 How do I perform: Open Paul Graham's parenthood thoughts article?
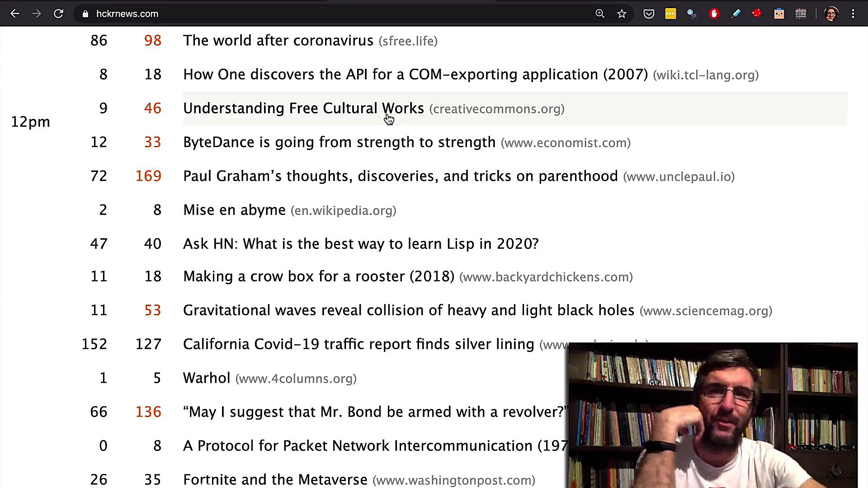point(400,176)
